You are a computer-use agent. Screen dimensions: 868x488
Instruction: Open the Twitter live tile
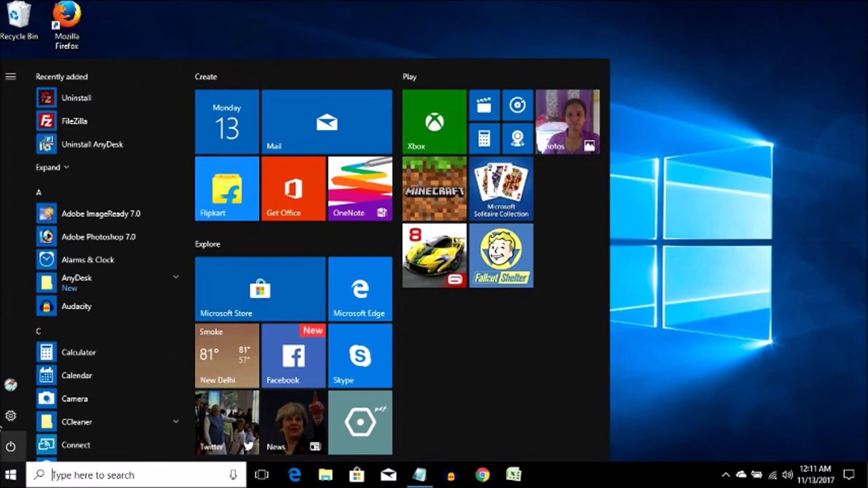(227, 422)
